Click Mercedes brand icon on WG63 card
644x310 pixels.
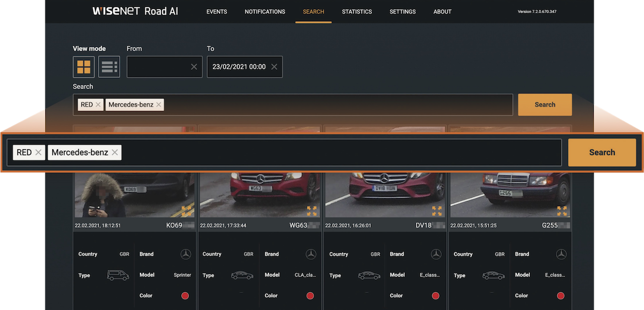311,254
